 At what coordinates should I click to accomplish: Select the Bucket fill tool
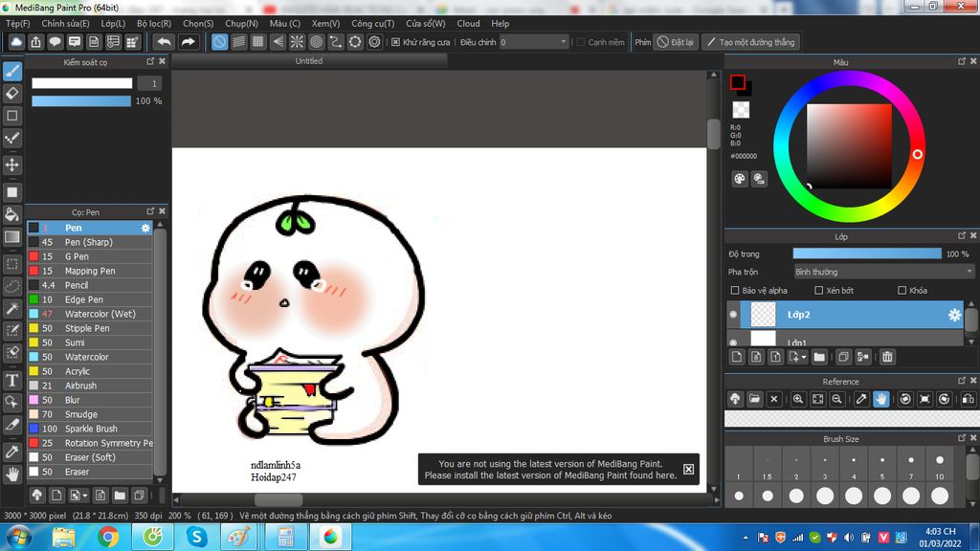point(12,214)
